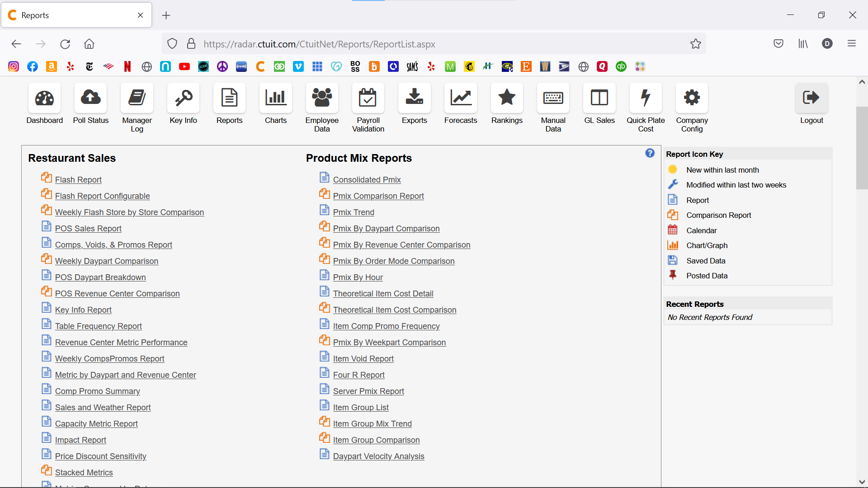This screenshot has height=488, width=868.
Task: Click the Exports download icon
Action: coord(414,98)
